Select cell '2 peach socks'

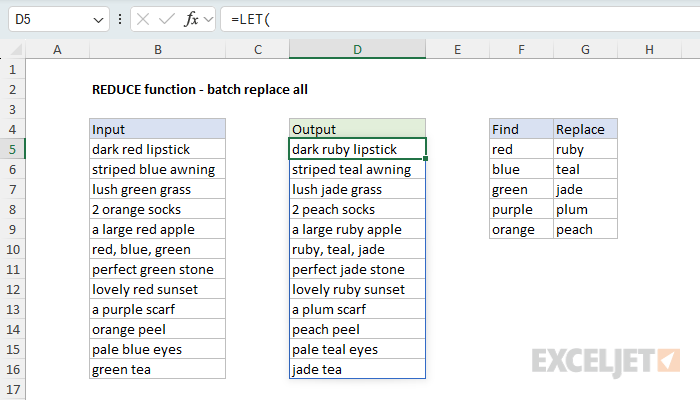coord(358,209)
